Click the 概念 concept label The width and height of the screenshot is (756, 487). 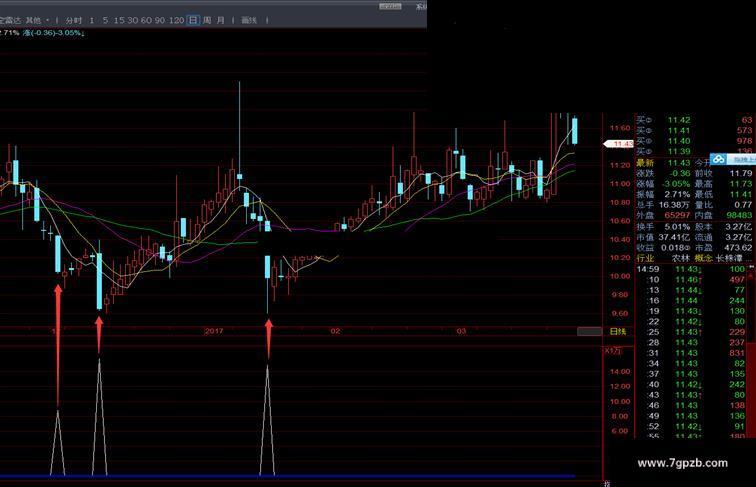point(704,258)
